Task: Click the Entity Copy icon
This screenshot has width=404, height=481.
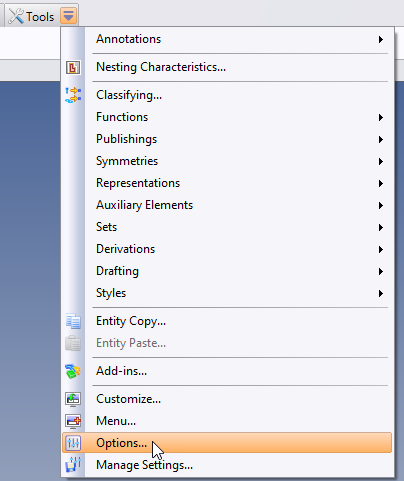Action: coord(73,321)
